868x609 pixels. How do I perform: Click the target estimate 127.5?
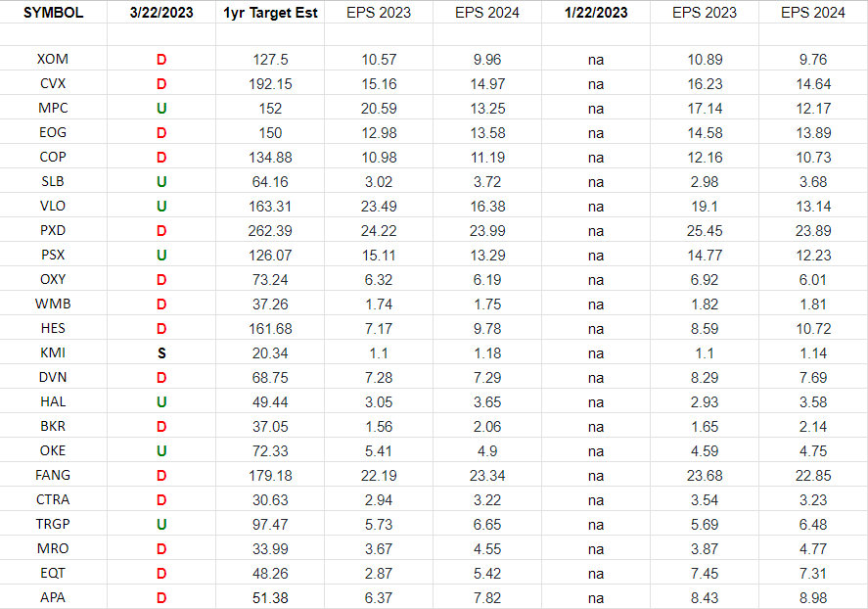(270, 60)
